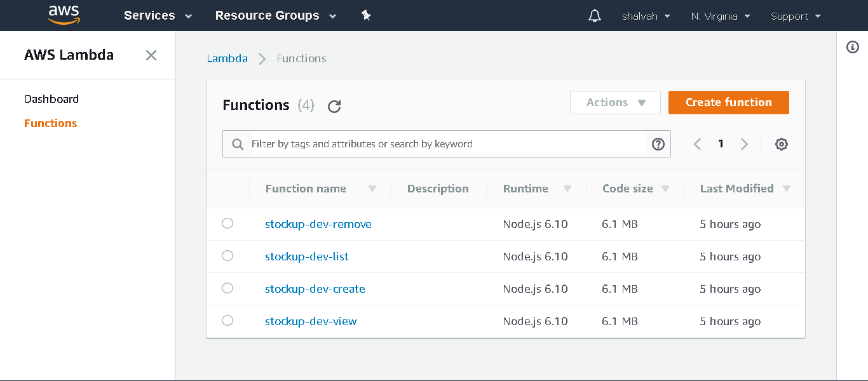Focus the filter by tags search field
Viewport: 868px width, 381px height.
446,144
